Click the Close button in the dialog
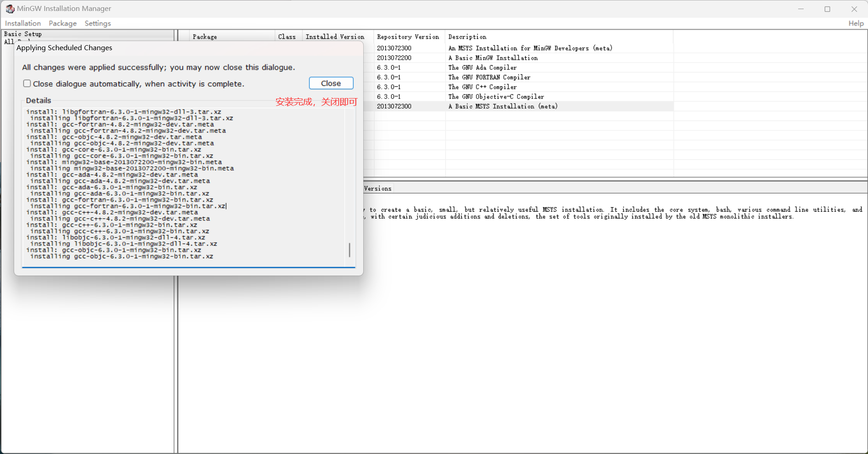 [x=331, y=83]
